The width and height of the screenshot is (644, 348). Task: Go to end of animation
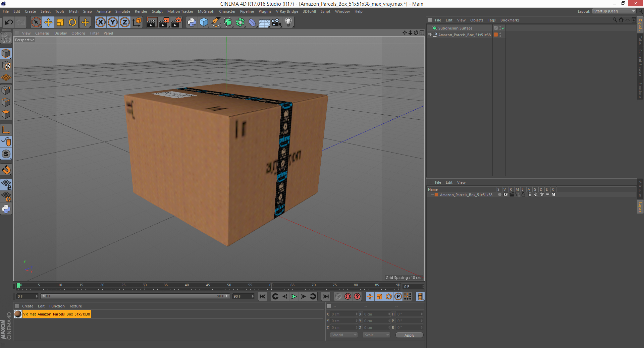326,296
